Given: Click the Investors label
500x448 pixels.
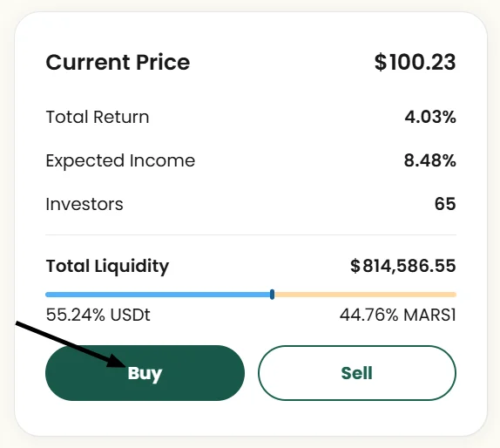Looking at the screenshot, I should [84, 204].
